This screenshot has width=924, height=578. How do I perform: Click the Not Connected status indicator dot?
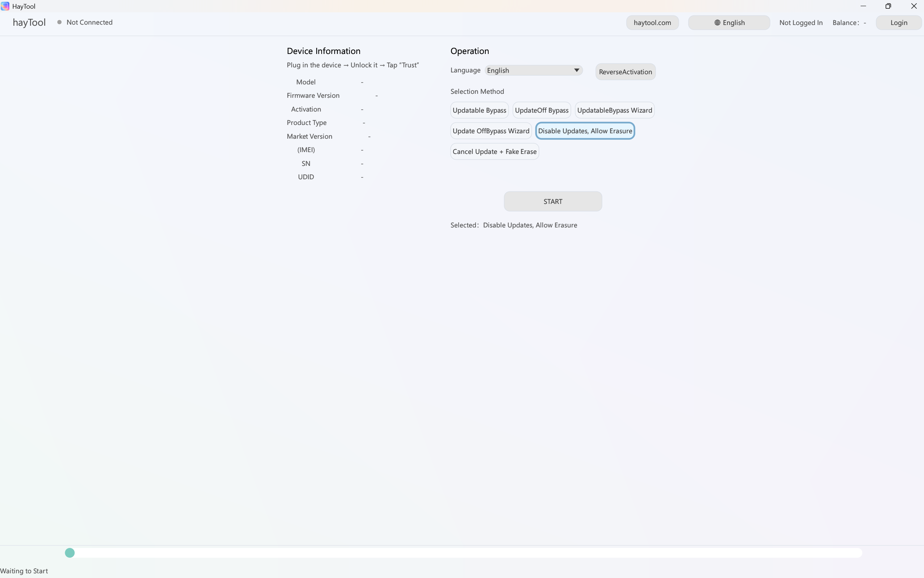tap(59, 22)
